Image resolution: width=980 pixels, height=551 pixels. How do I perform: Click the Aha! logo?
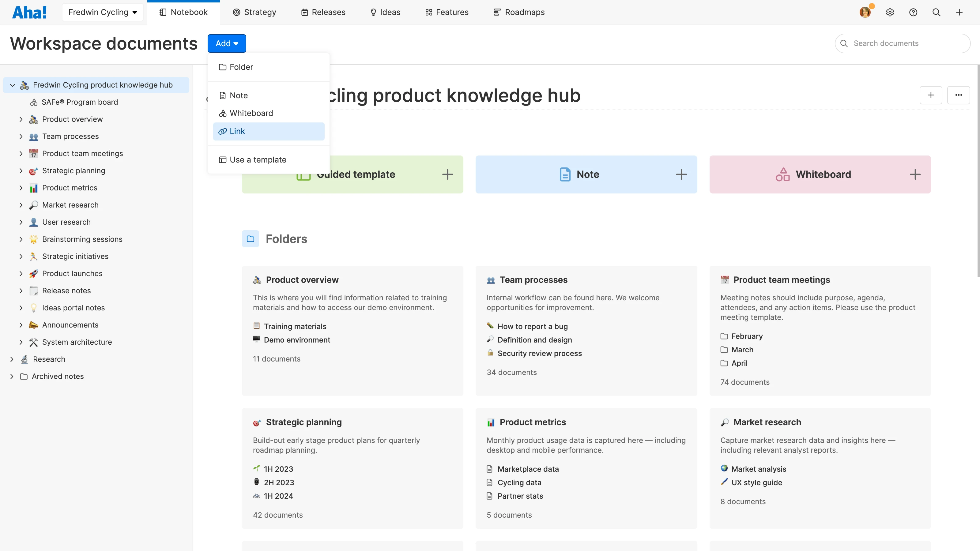click(x=30, y=12)
